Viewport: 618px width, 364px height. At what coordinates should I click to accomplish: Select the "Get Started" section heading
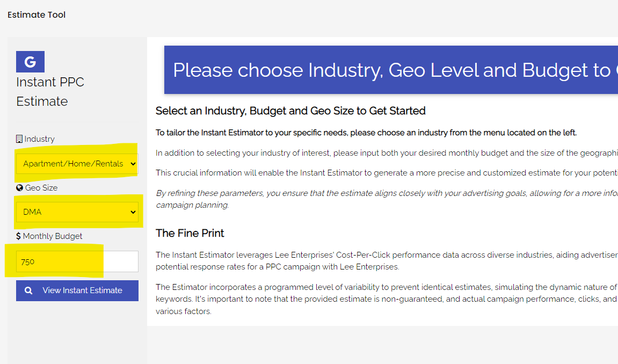tap(290, 111)
